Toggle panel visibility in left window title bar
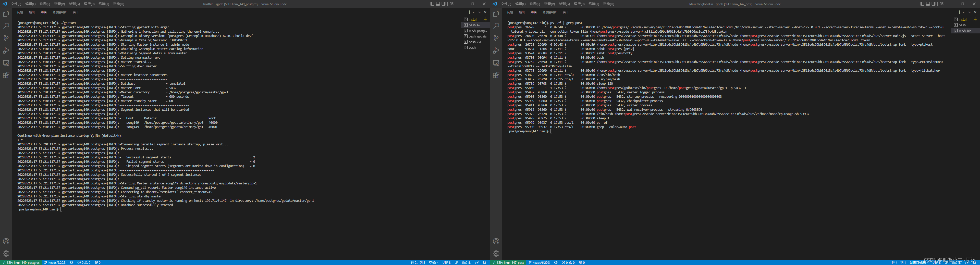This screenshot has width=980, height=265. [x=438, y=4]
